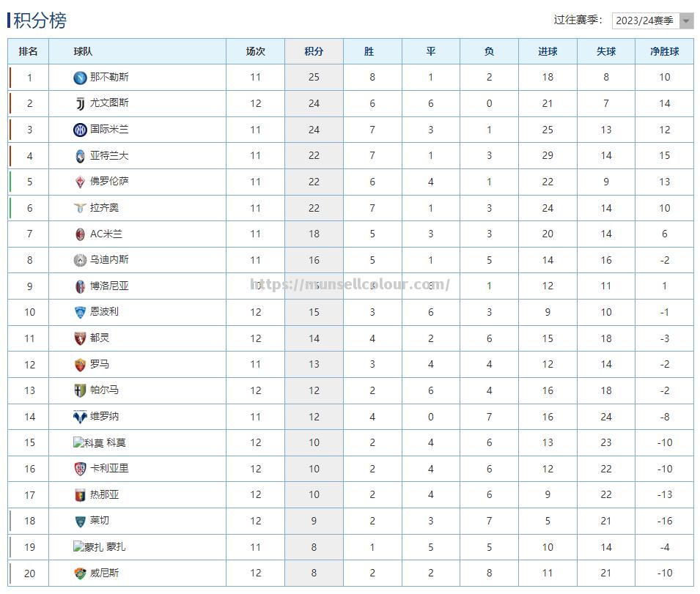Click the Inter Milan (国际米兰) crest icon
The image size is (700, 594).
(80, 130)
